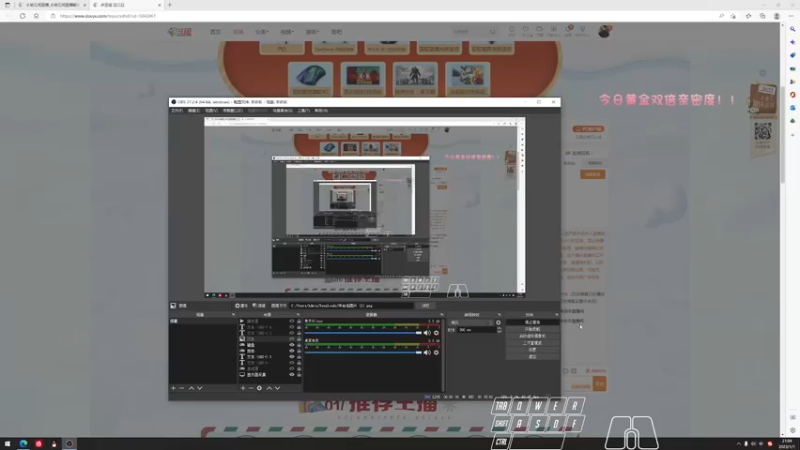The height and width of the screenshot is (450, 800).
Task: Click 停止推流 button in Controls
Action: point(533,322)
